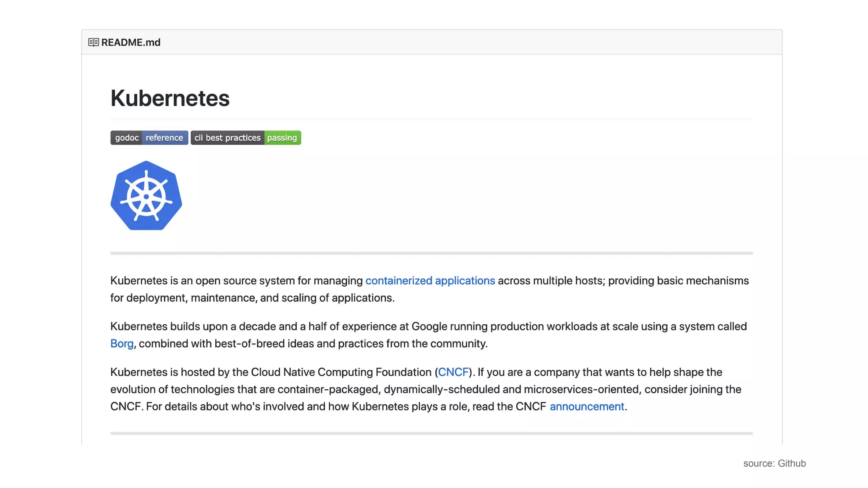The height and width of the screenshot is (488, 868).
Task: Click the Kubernetes ship wheel logo
Action: (x=146, y=196)
